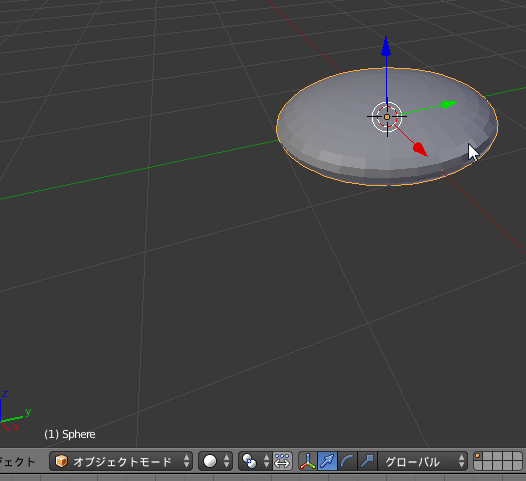Toggle the 3D manipulator widget icon
Image resolution: width=526 pixels, height=481 pixels.
click(308, 461)
